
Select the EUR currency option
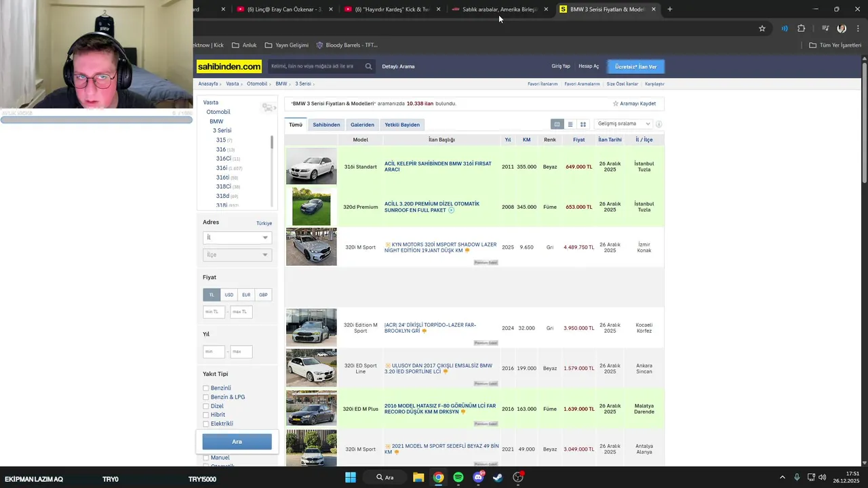point(246,295)
